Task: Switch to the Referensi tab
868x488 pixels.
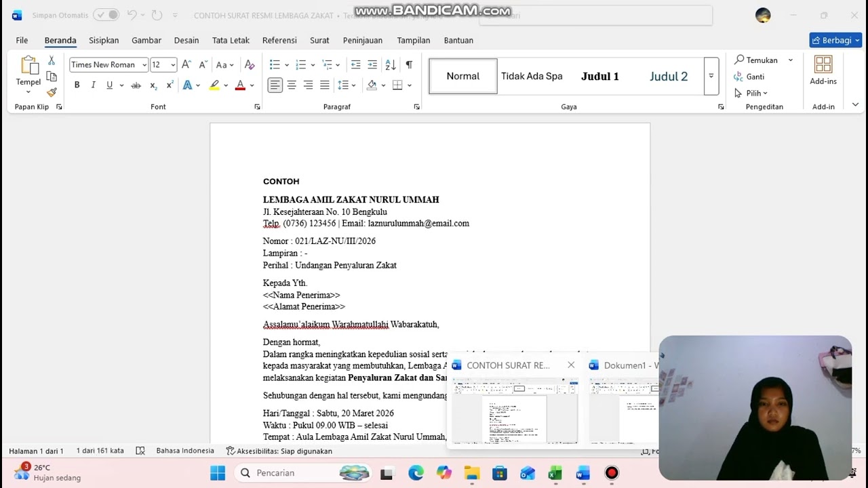Action: click(279, 40)
